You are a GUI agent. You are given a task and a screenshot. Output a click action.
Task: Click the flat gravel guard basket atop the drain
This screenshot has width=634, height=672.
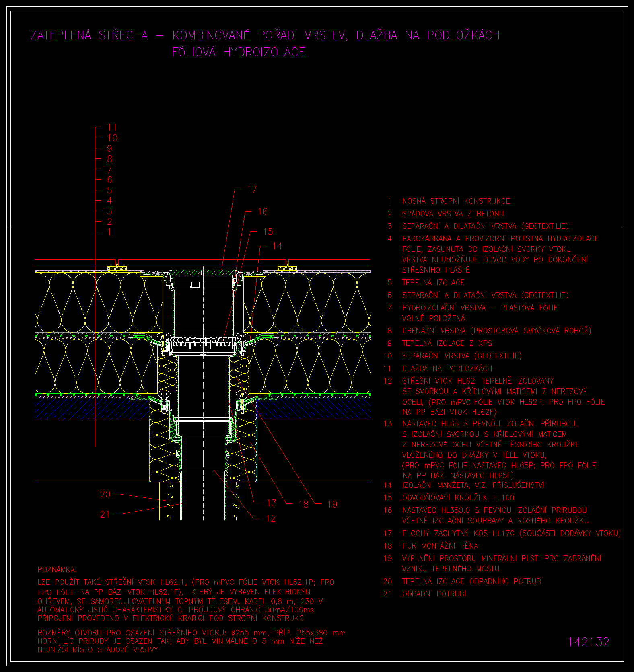click(x=203, y=273)
